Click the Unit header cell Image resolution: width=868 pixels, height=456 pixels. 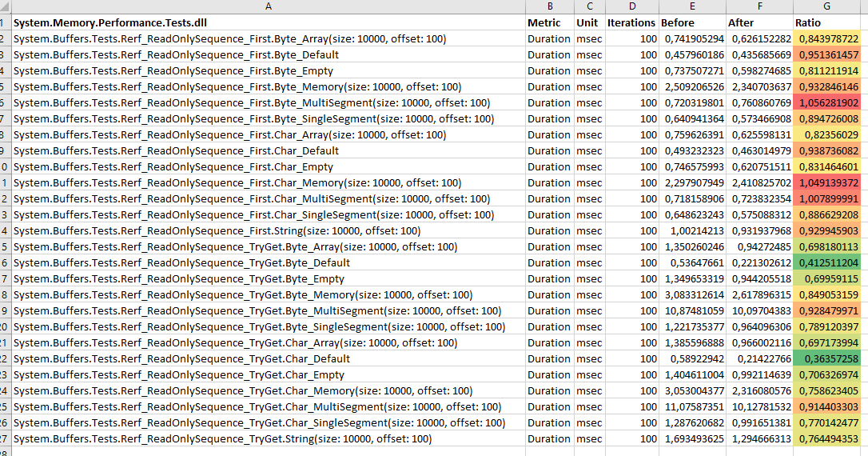[590, 22]
